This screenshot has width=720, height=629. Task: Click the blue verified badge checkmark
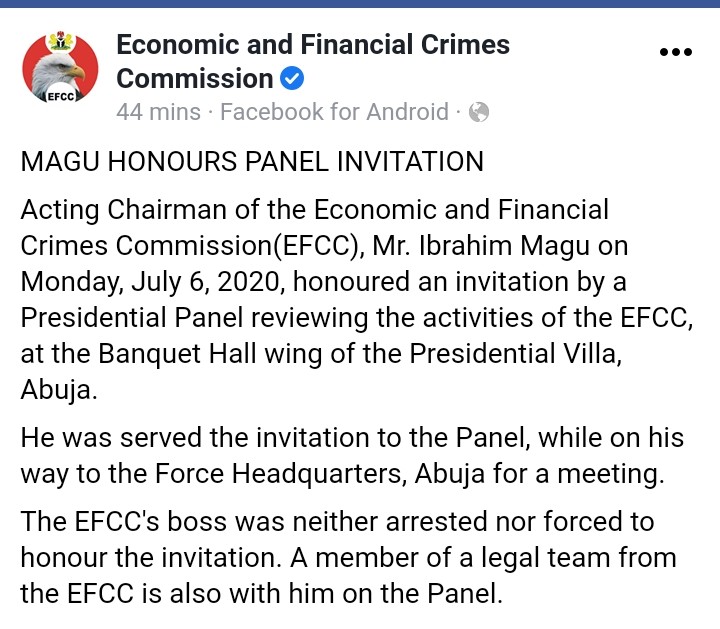tap(292, 79)
